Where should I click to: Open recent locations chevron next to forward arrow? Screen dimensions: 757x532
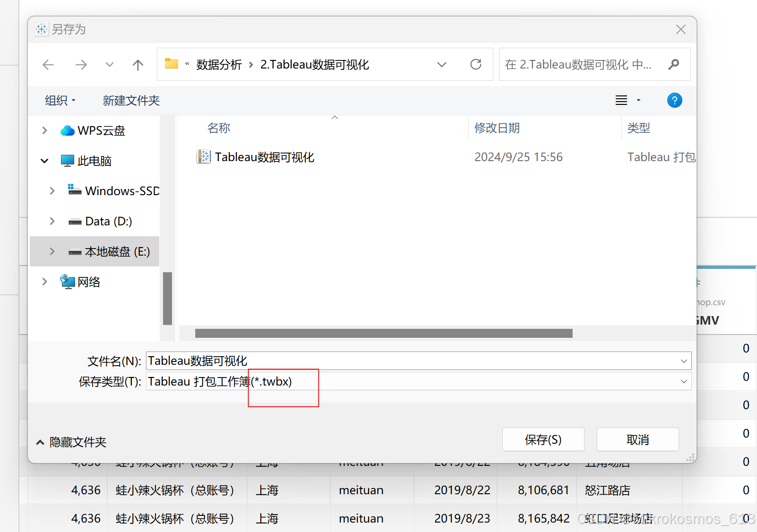[x=110, y=65]
